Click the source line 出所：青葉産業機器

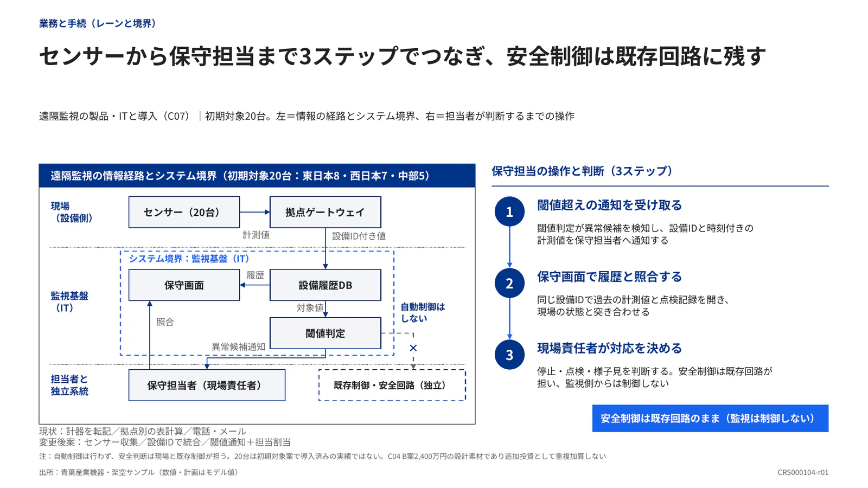tap(140, 472)
